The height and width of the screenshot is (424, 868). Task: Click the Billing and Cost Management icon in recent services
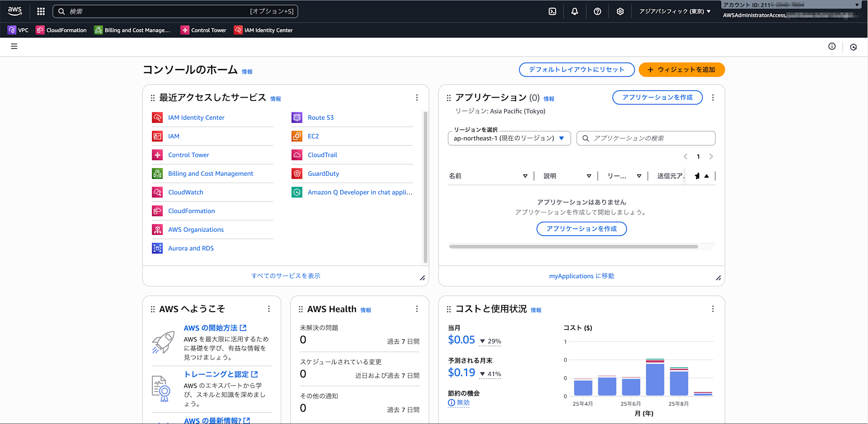(157, 174)
